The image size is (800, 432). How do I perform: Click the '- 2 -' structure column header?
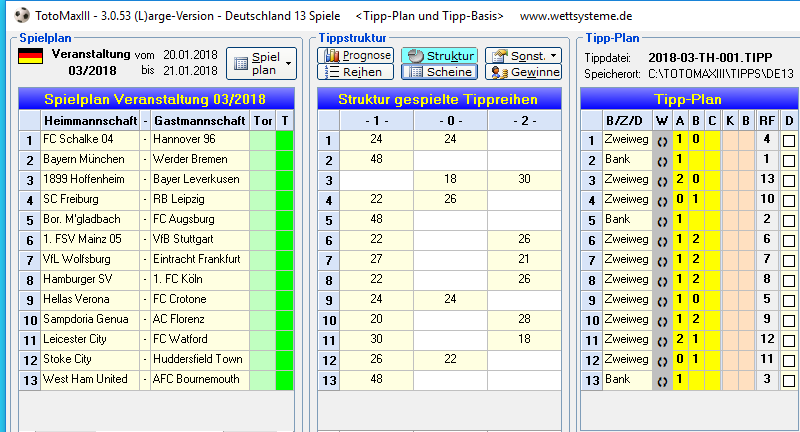coord(524,121)
